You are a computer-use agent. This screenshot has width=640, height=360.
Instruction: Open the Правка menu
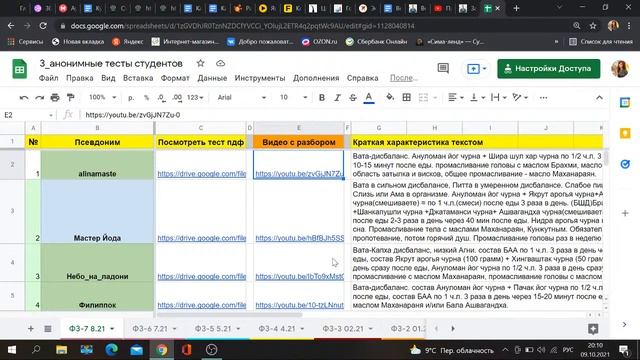click(x=80, y=78)
